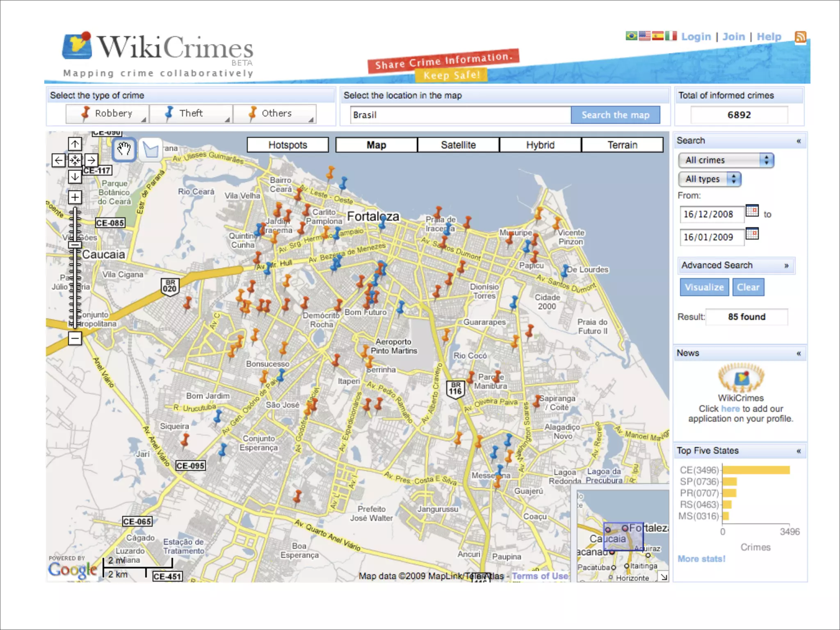The width and height of the screenshot is (840, 630).
Task: Toggle the Others crime type filter
Action: coord(274,114)
